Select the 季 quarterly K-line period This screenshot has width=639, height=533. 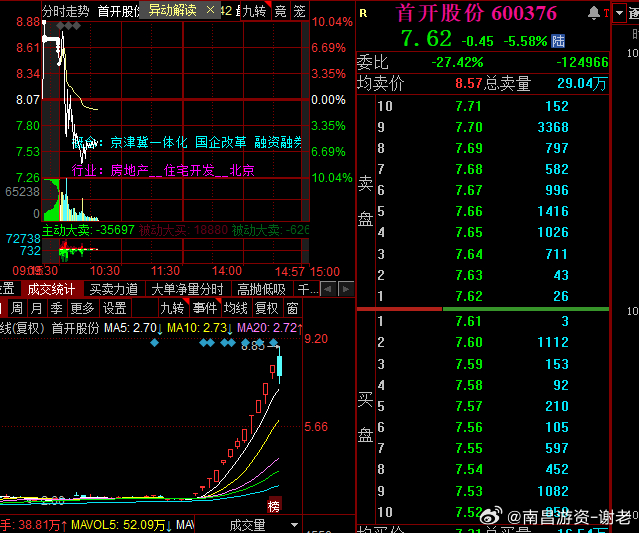pyautogui.click(x=56, y=308)
